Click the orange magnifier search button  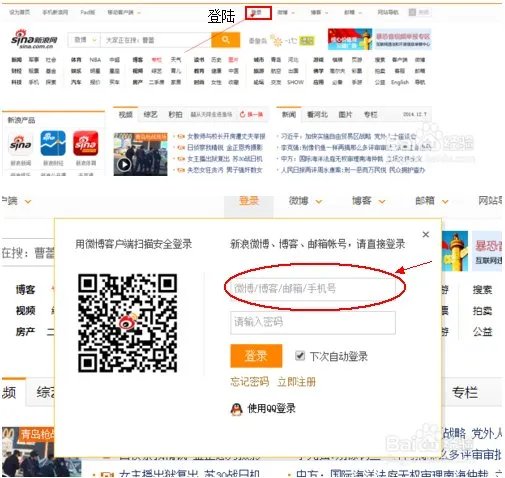pos(226,40)
